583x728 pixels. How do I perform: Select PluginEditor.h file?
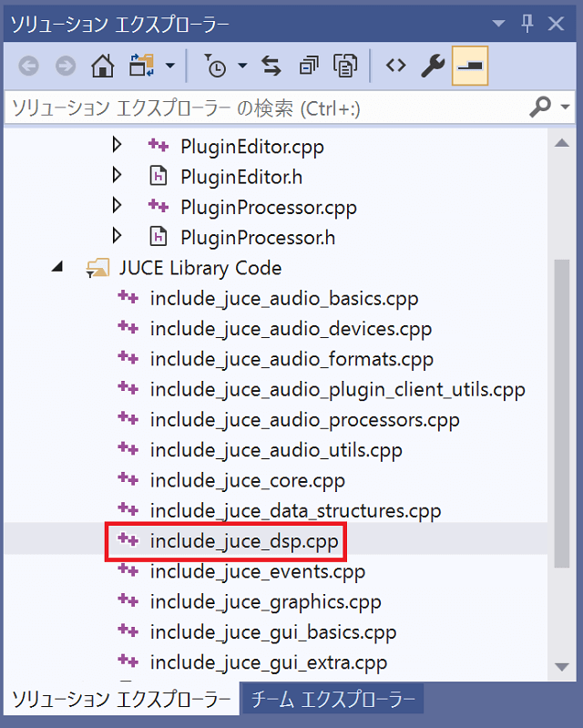[241, 177]
